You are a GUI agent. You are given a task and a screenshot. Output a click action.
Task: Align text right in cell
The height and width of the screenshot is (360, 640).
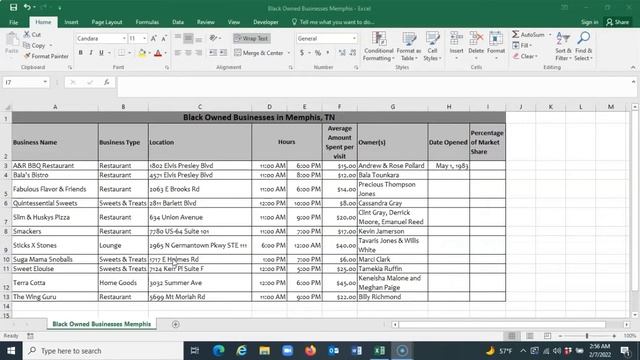[x=199, y=53]
